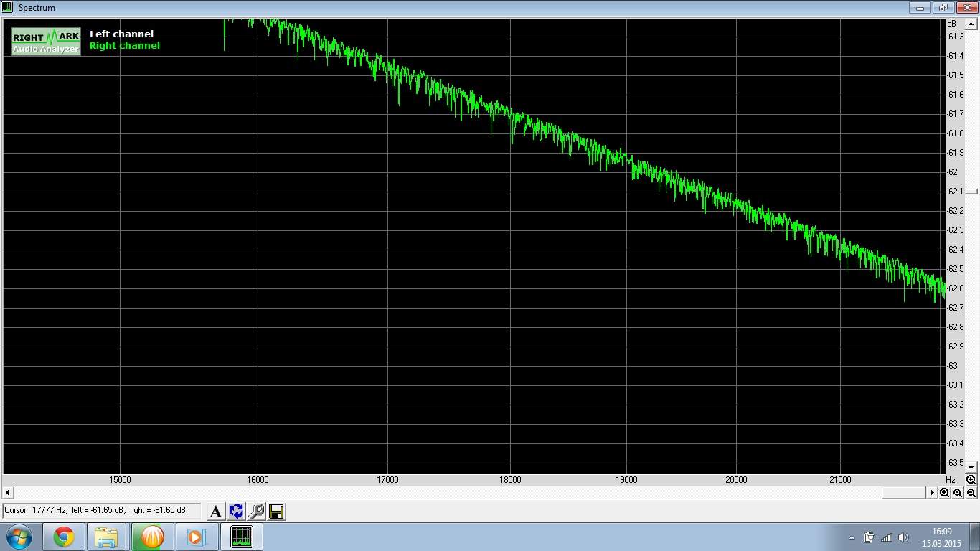Show hidden system tray icons
This screenshot has width=980, height=551.
[x=852, y=537]
